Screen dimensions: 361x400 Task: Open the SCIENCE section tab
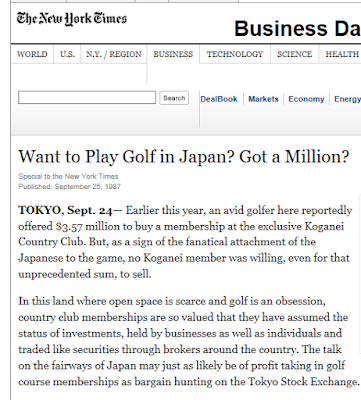[x=295, y=54]
